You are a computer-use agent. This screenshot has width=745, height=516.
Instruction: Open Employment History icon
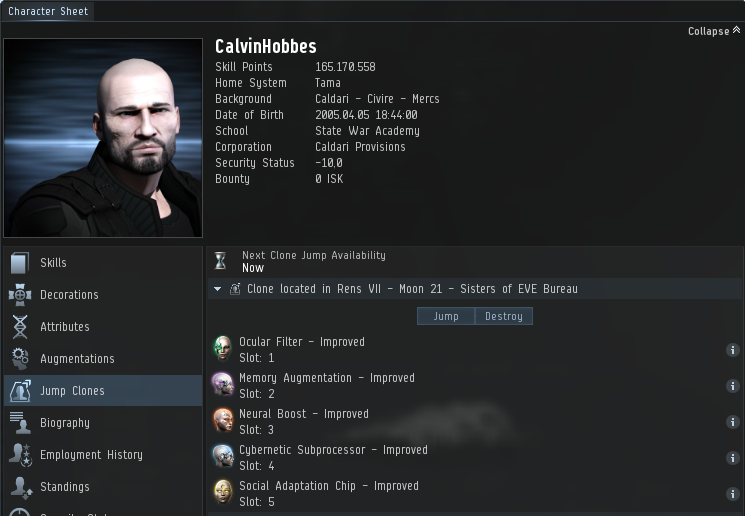19,455
